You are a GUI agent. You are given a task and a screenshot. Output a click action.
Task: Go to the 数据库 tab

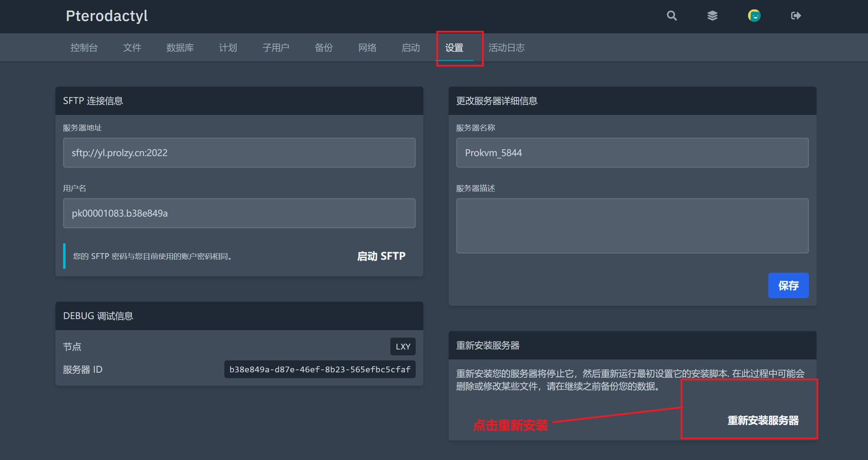point(180,47)
